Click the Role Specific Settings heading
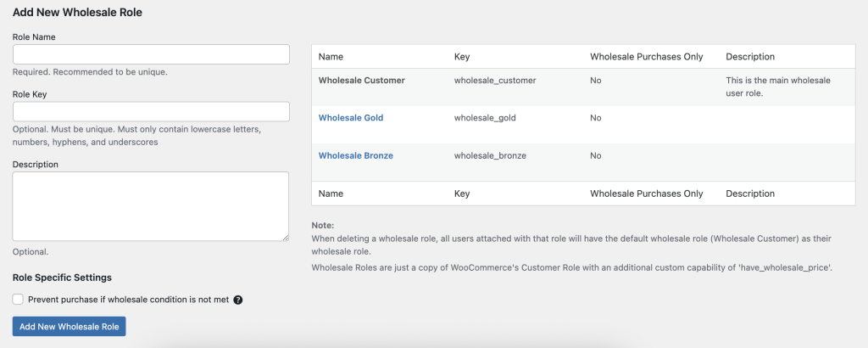The image size is (868, 348). coord(62,277)
